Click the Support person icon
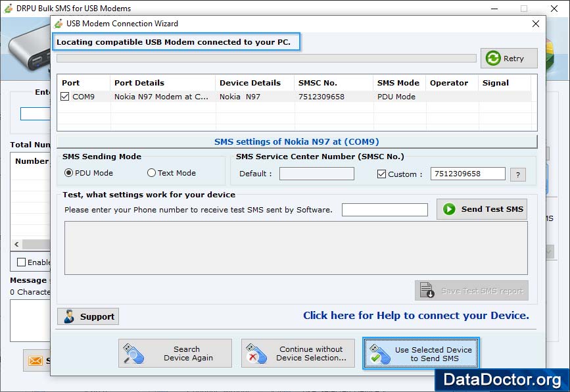The height and width of the screenshot is (392, 570). tap(69, 316)
